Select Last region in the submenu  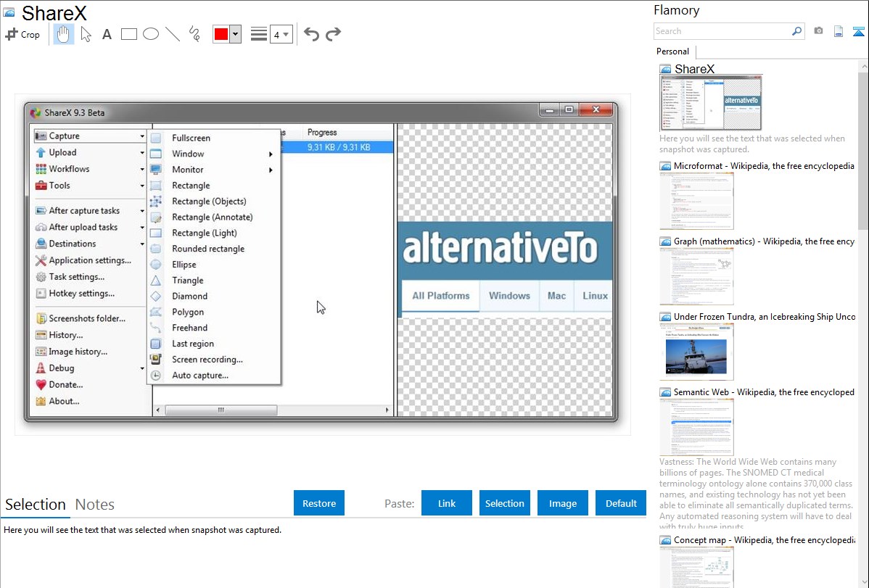[x=193, y=344]
